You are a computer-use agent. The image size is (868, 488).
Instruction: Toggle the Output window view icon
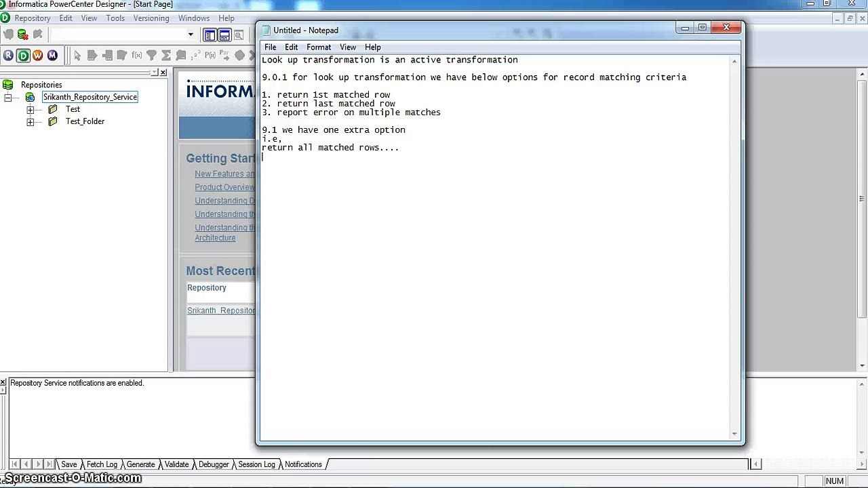coord(224,35)
